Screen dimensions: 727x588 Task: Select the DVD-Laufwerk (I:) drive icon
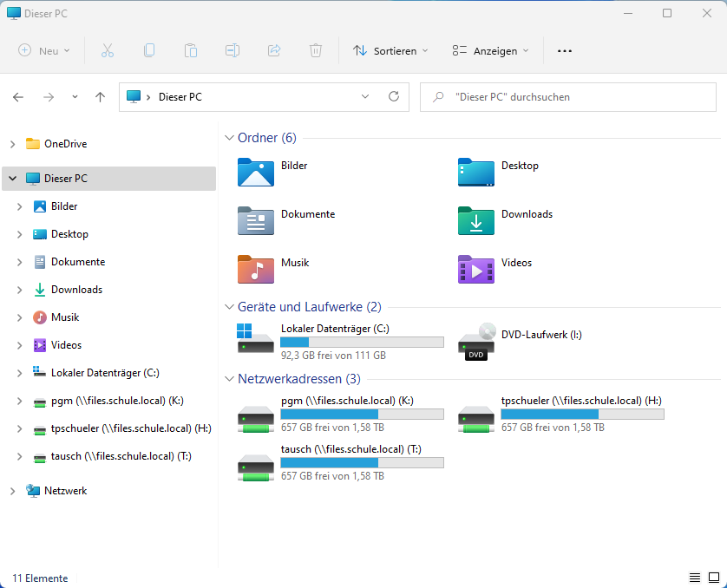(x=476, y=342)
